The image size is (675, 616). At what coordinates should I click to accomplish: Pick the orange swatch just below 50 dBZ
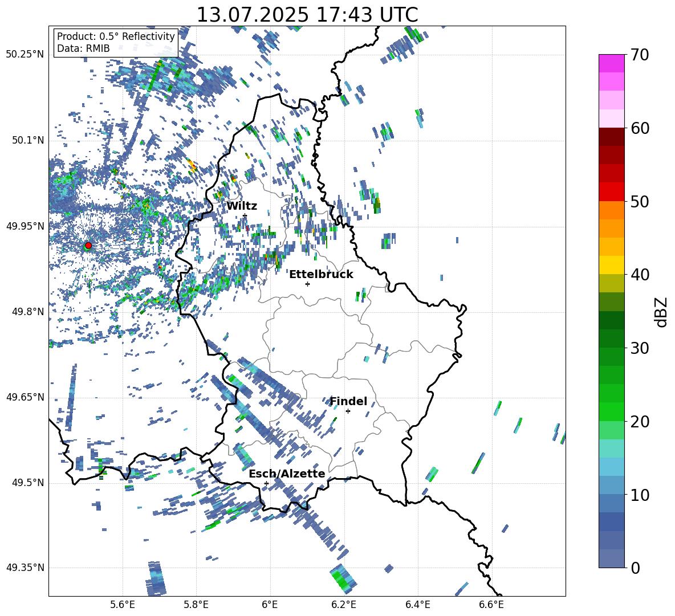611,210
